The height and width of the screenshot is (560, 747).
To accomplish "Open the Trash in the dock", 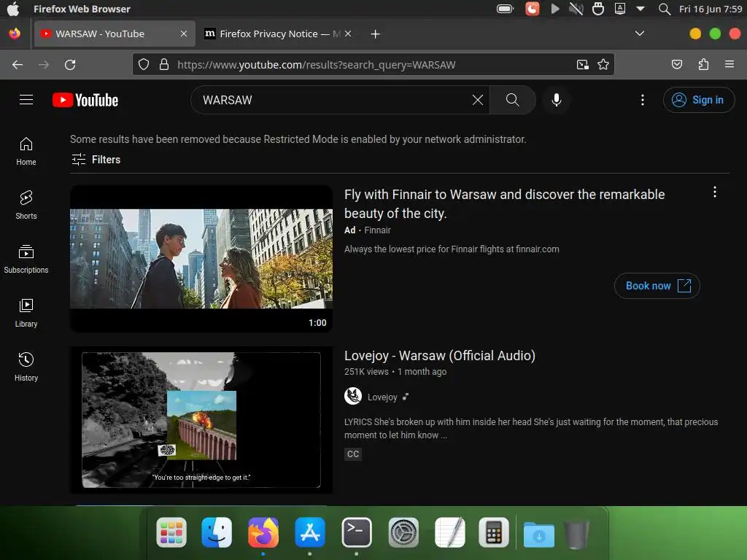I will [576, 534].
